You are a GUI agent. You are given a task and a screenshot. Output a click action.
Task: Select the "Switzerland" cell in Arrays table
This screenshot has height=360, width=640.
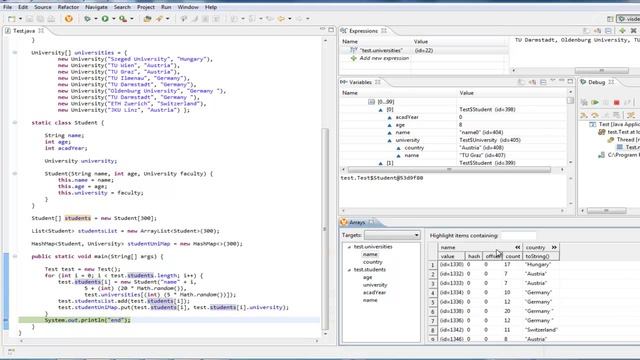(x=541, y=330)
